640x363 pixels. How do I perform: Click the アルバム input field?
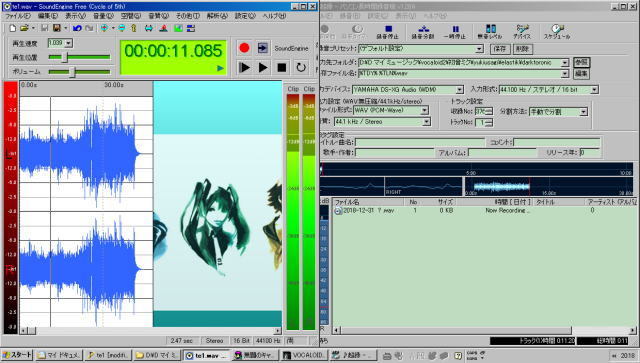click(502, 153)
